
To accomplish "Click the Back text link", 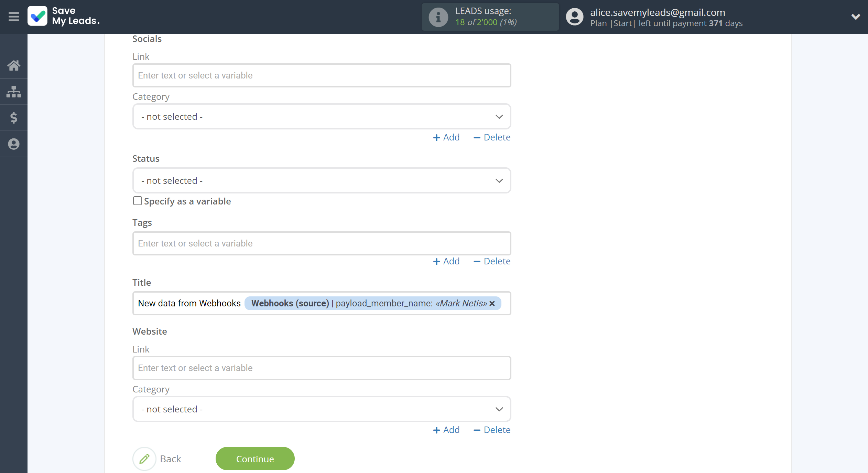I will point(170,459).
